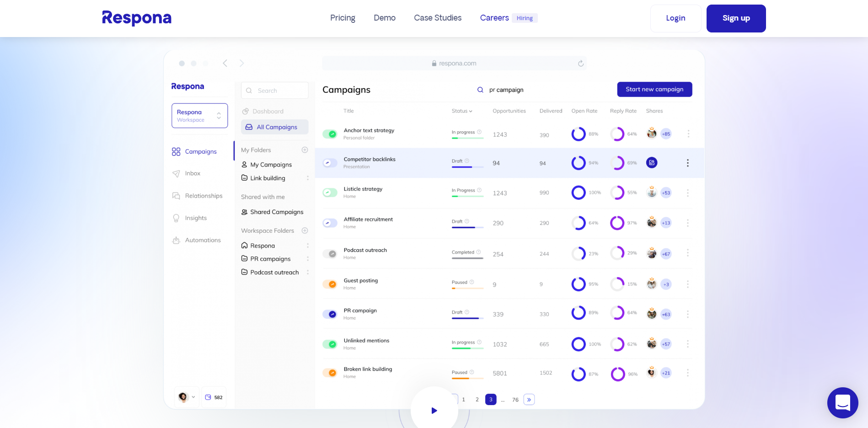Add a folder next to My Folders

tap(305, 150)
